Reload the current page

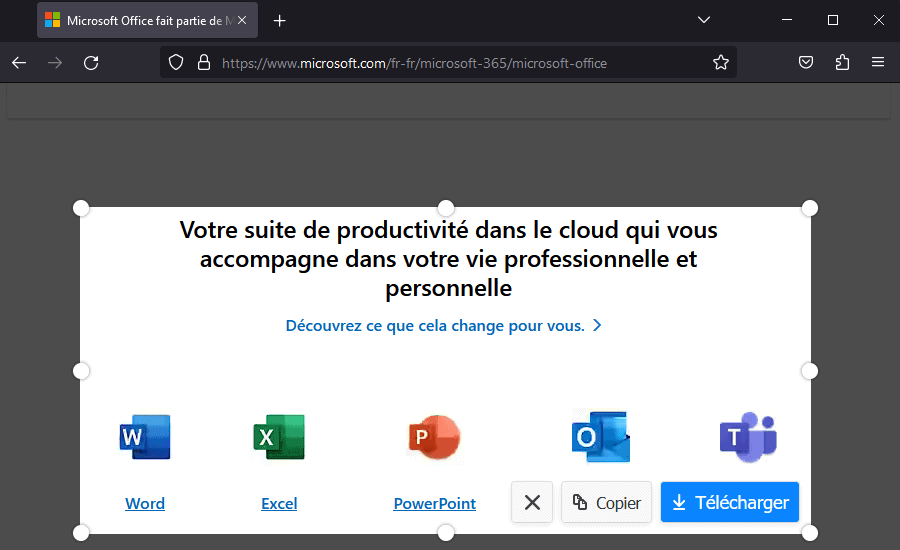tap(91, 63)
